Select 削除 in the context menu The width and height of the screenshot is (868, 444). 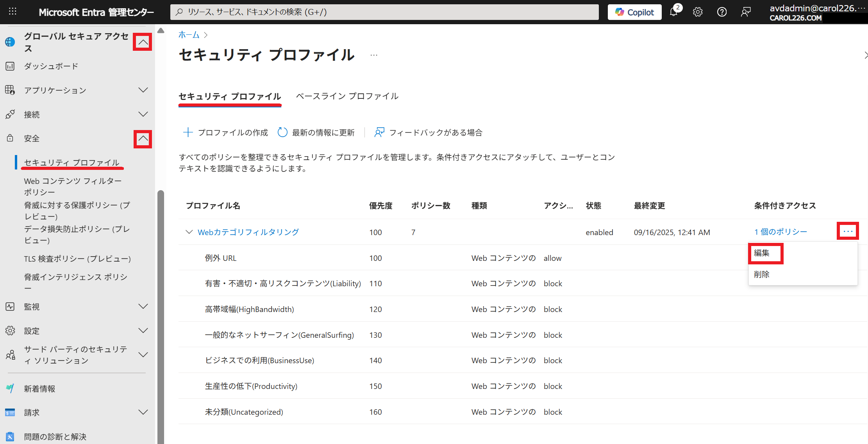point(762,275)
